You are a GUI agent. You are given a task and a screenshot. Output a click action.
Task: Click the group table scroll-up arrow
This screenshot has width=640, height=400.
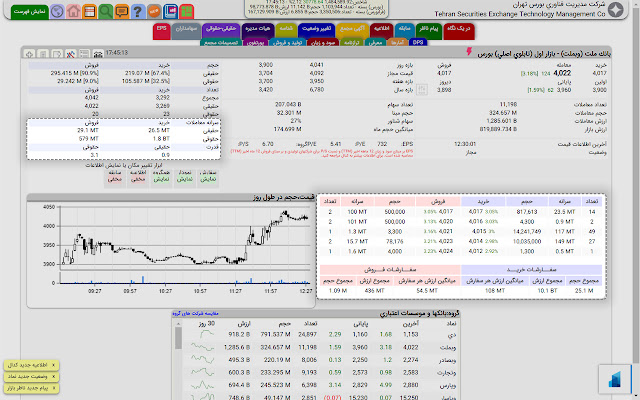pos(178,324)
